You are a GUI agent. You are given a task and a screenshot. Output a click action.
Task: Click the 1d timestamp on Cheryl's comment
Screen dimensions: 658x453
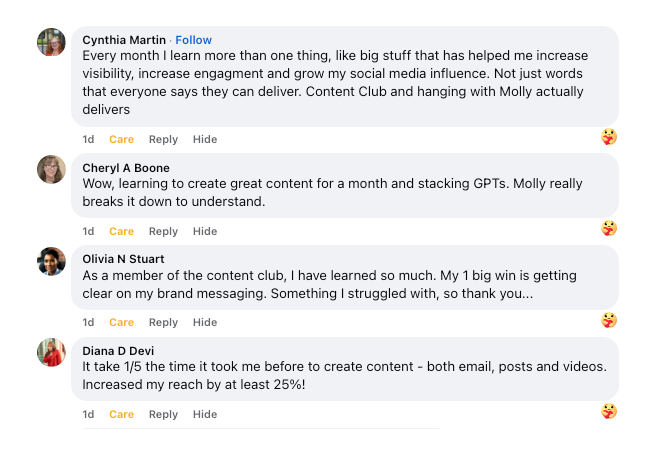(x=88, y=231)
